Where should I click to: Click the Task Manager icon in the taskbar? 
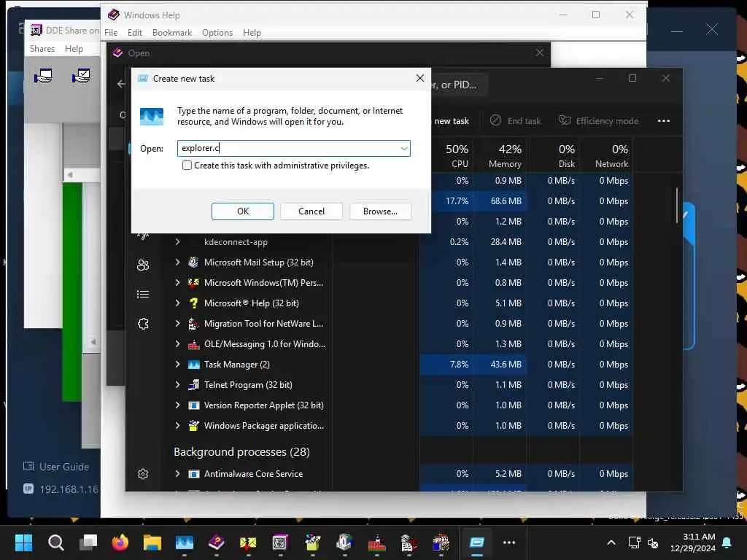pyautogui.click(x=185, y=542)
